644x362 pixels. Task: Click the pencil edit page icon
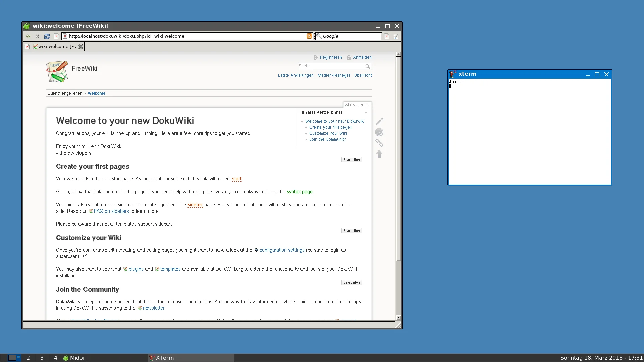pos(379,121)
